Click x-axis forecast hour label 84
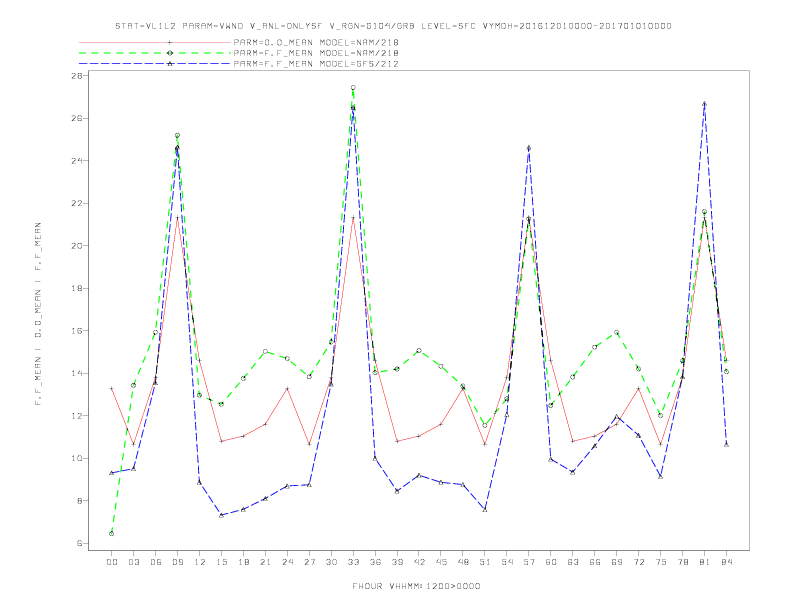The image size is (792, 612). point(726,562)
